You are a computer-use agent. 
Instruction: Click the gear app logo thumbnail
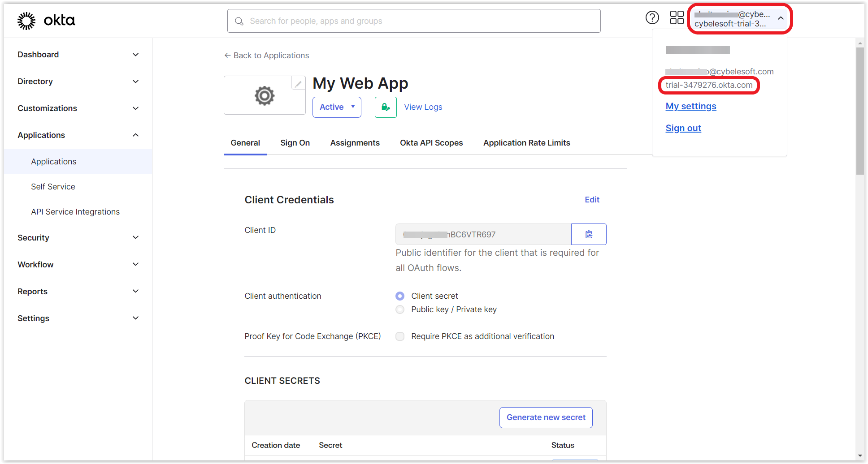(x=265, y=95)
